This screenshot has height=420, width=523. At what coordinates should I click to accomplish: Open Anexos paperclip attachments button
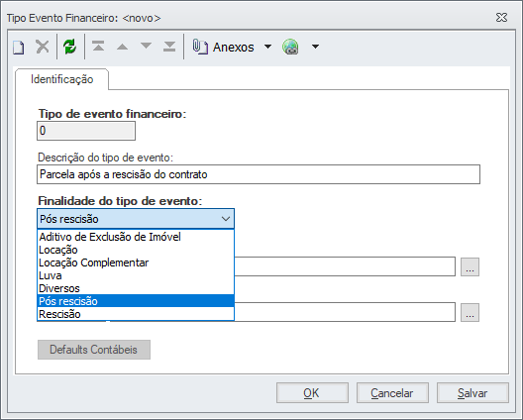pyautogui.click(x=223, y=47)
